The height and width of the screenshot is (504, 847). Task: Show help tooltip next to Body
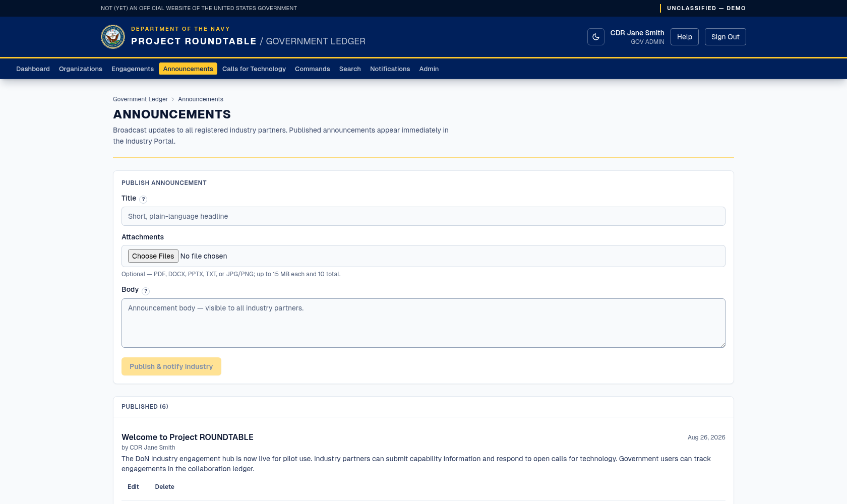tap(146, 291)
